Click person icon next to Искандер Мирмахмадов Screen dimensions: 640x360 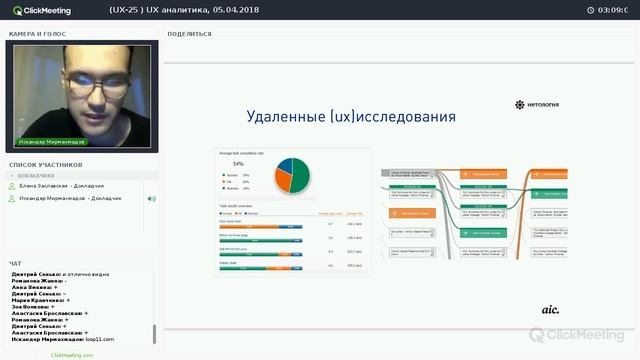12,199
